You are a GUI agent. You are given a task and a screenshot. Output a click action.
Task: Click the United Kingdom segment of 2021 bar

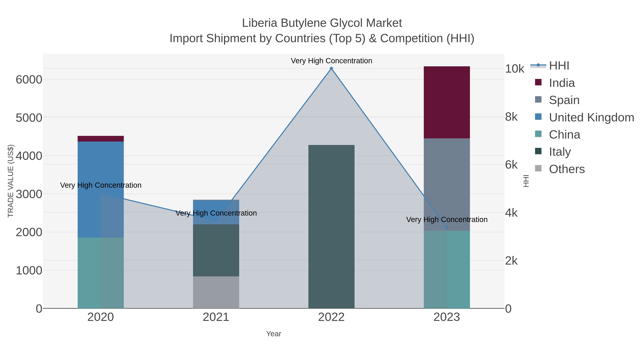[x=216, y=212]
